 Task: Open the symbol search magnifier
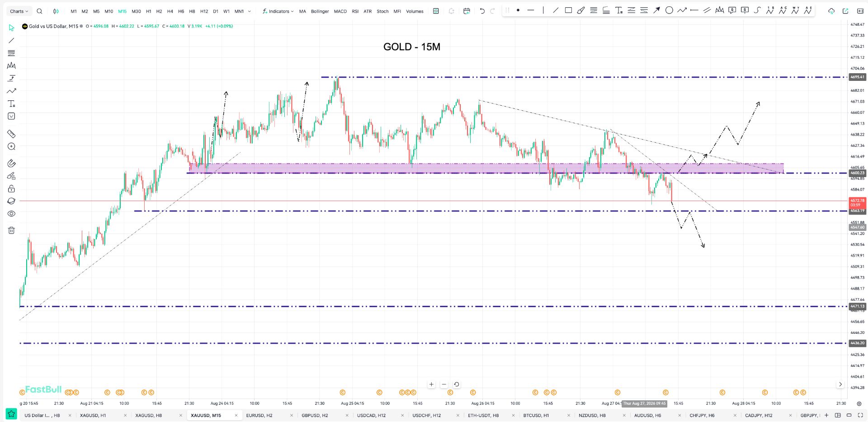39,11
